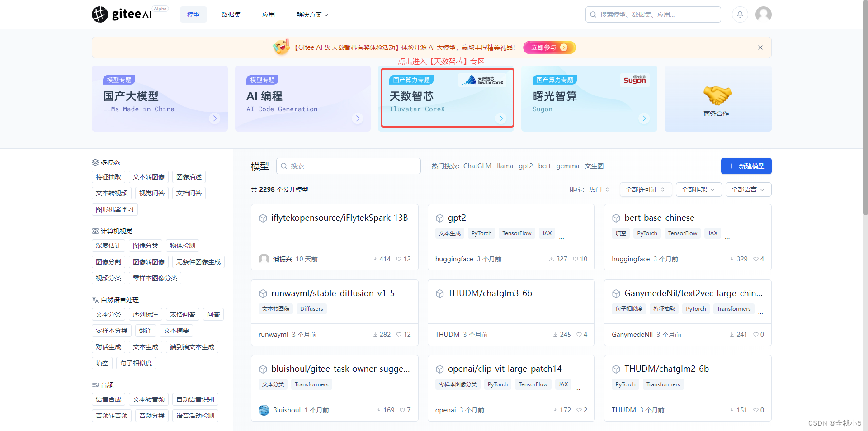
Task: Open the user avatar menu
Action: click(763, 14)
